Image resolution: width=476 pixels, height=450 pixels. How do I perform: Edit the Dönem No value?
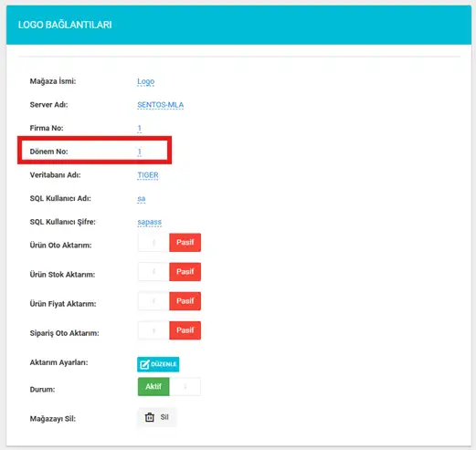(139, 152)
